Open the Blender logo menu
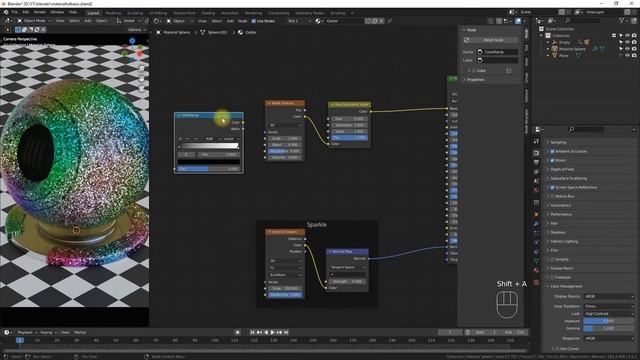Viewport: 640px width, 360px height. [x=6, y=12]
